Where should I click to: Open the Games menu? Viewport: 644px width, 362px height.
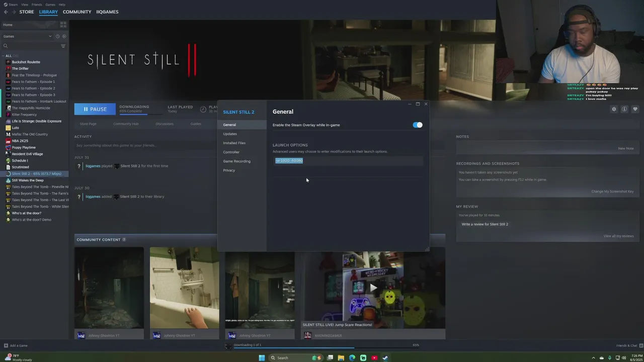click(x=50, y=5)
